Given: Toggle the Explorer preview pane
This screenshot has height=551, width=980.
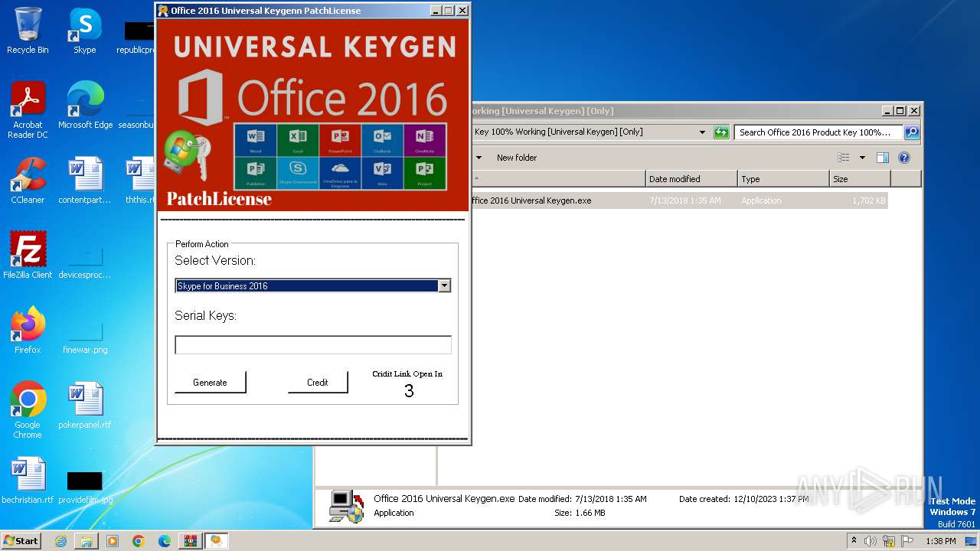Looking at the screenshot, I should tap(882, 158).
